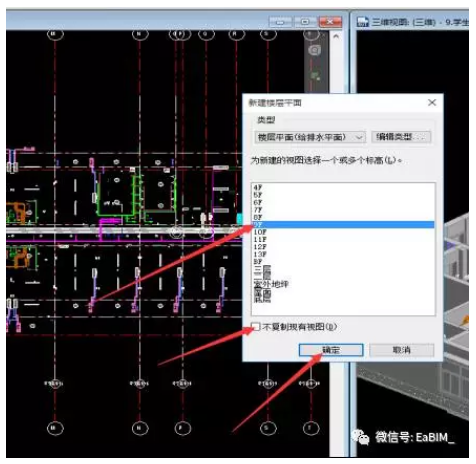Viewport: 476px width, 464px height.
Task: Select level 13F in the list
Action: (x=343, y=254)
